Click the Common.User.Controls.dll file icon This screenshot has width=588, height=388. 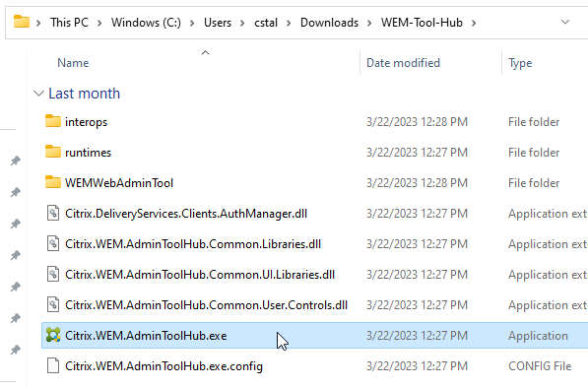(53, 304)
